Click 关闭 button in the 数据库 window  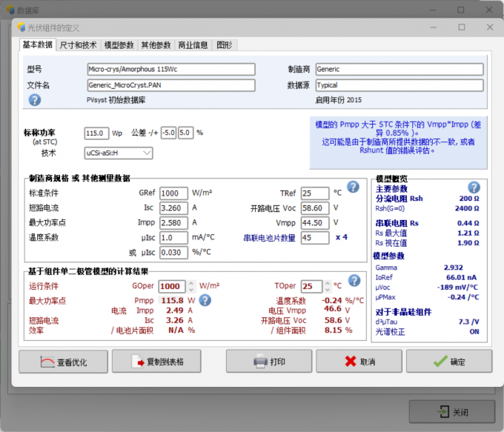(452, 411)
